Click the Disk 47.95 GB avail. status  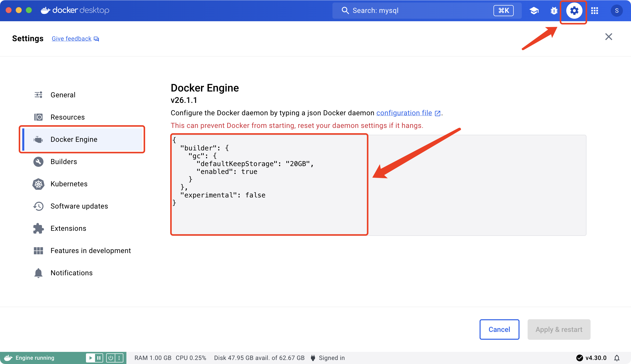259,358
